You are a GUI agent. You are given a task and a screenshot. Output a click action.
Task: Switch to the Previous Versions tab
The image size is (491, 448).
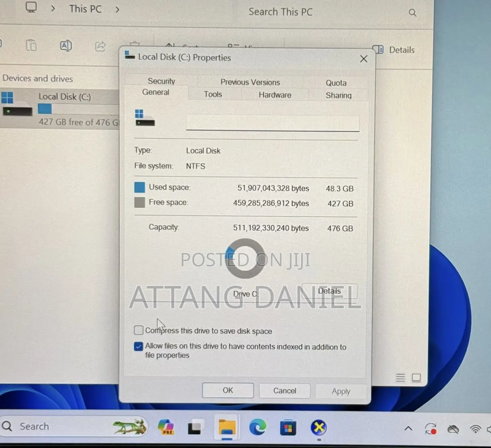[x=250, y=82]
